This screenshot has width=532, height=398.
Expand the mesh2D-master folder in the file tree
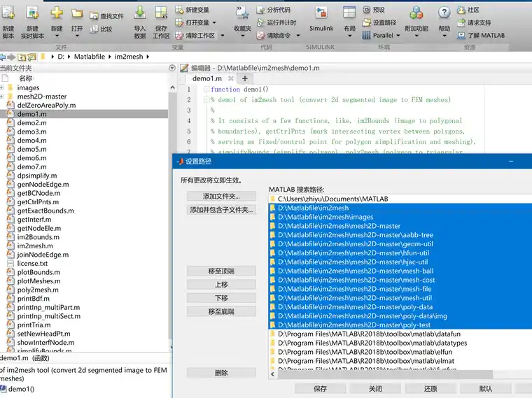pyautogui.click(x=2, y=97)
